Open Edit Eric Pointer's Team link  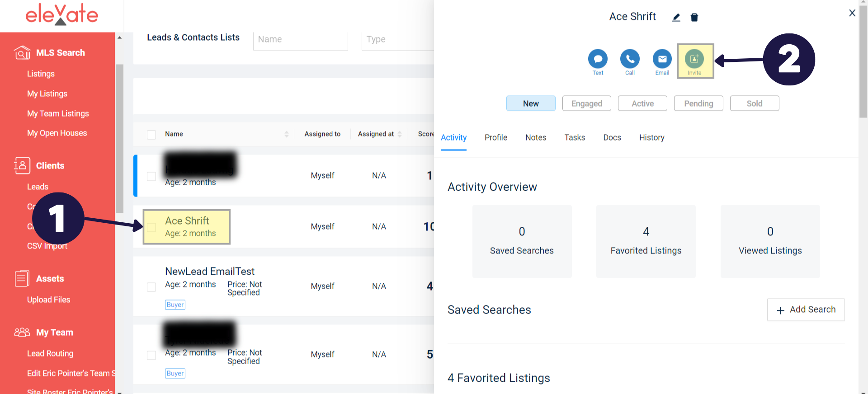[71, 373]
